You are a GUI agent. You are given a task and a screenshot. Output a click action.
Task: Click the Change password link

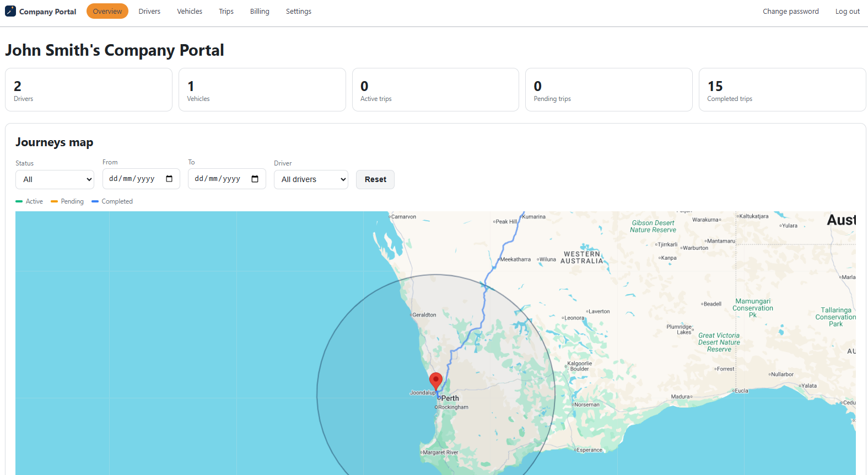[791, 11]
